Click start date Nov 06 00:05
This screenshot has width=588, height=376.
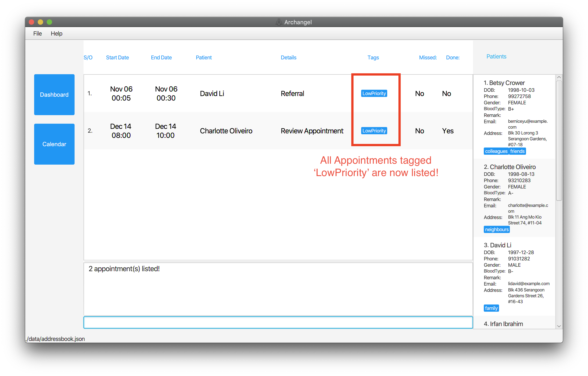pos(121,93)
